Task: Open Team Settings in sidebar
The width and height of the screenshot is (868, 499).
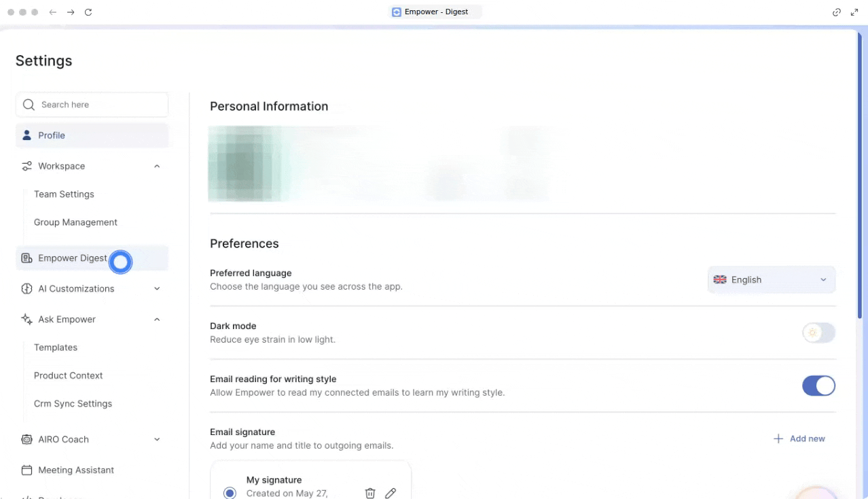Action: (64, 194)
